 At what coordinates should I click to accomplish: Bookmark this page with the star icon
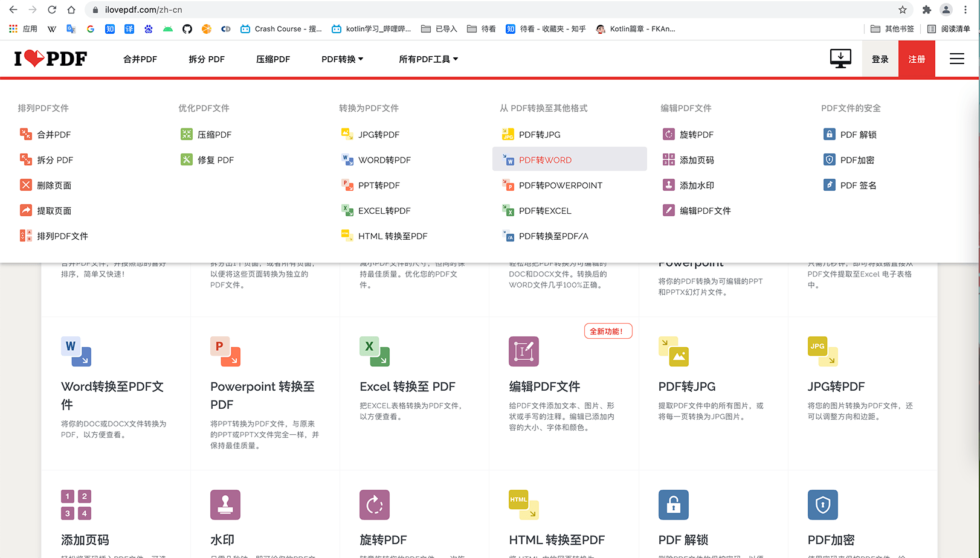click(903, 10)
